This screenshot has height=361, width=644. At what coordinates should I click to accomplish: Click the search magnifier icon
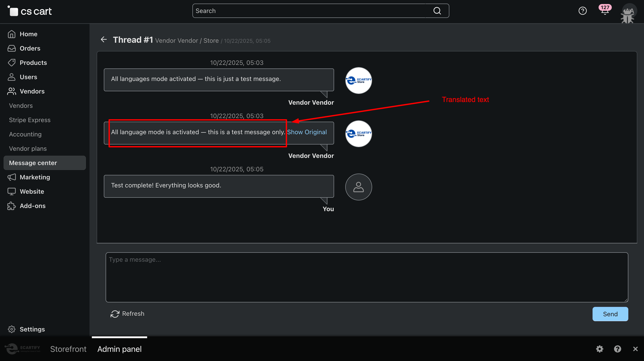(x=437, y=11)
